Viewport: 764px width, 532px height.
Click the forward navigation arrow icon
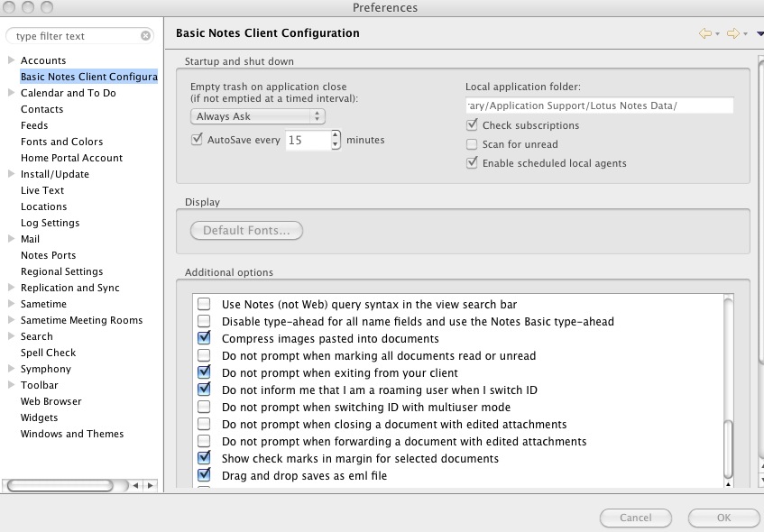pyautogui.click(x=732, y=33)
